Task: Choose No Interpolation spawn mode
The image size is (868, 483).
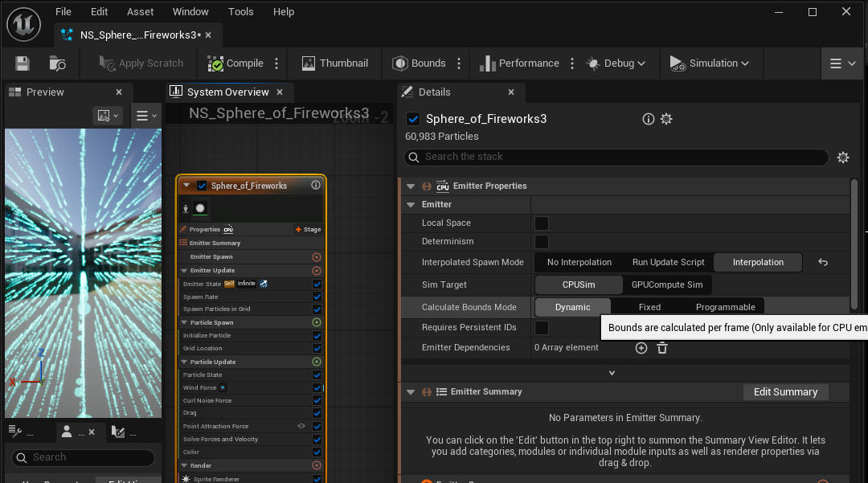Action: (579, 262)
